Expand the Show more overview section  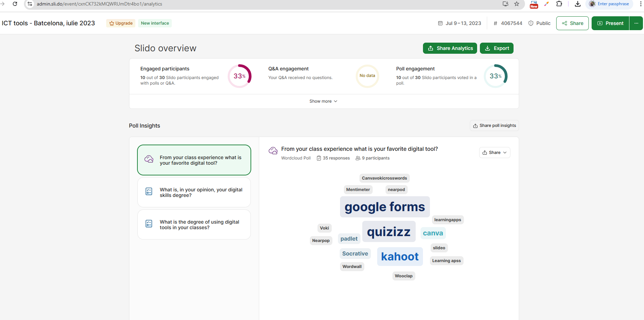click(x=323, y=101)
